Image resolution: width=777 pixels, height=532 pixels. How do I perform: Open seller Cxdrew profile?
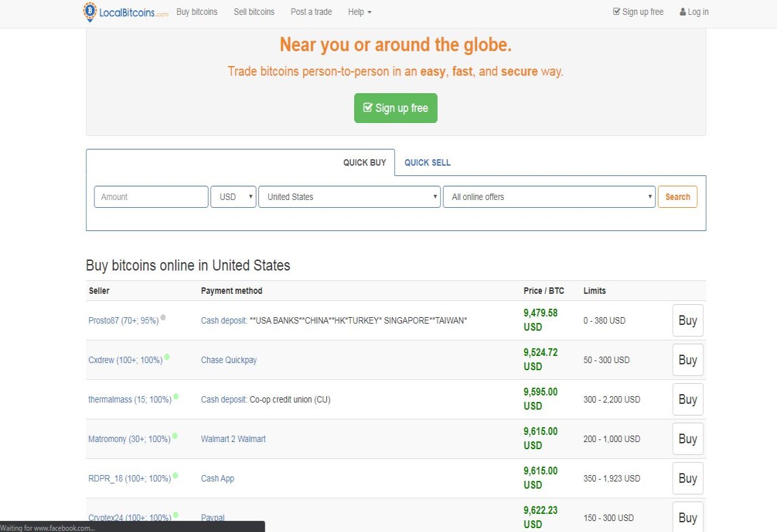[x=126, y=360]
